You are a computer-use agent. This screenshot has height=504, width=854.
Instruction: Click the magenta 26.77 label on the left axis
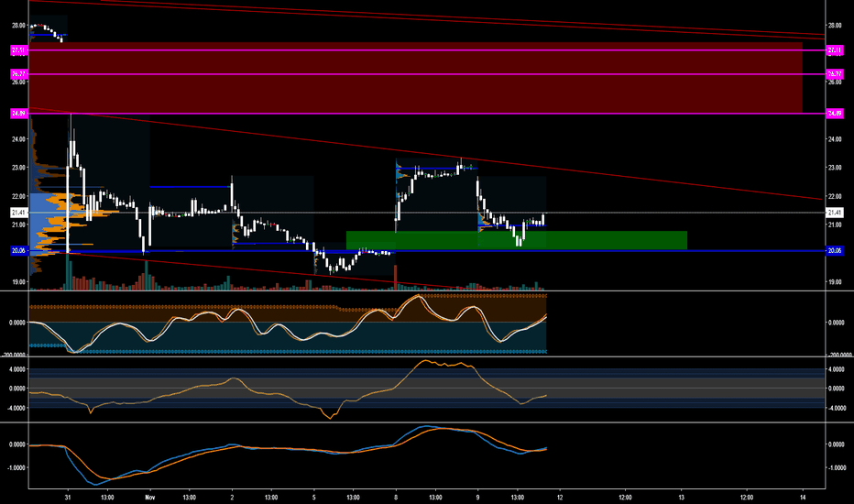[18, 73]
